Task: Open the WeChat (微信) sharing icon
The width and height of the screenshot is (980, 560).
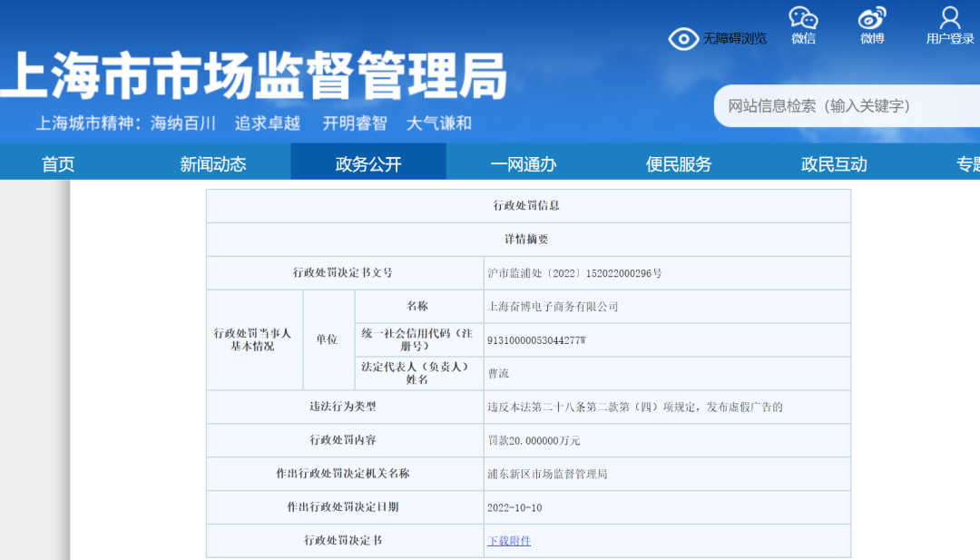Action: (804, 25)
